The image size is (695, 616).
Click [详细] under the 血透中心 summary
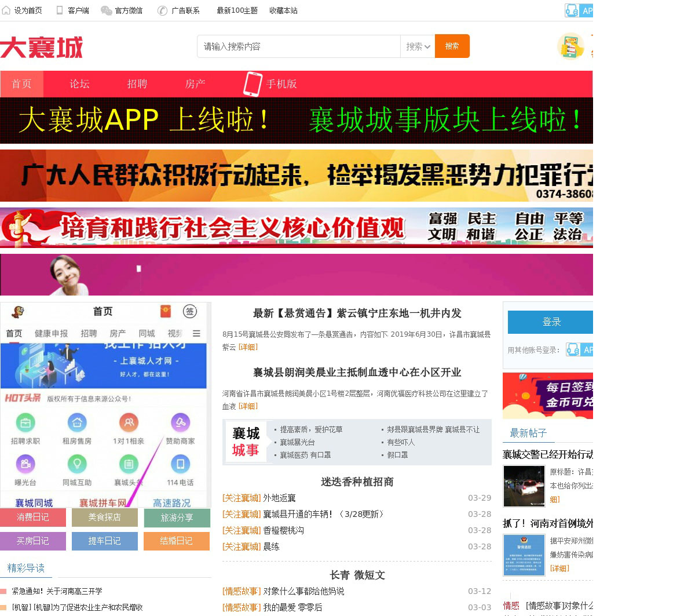(x=248, y=406)
